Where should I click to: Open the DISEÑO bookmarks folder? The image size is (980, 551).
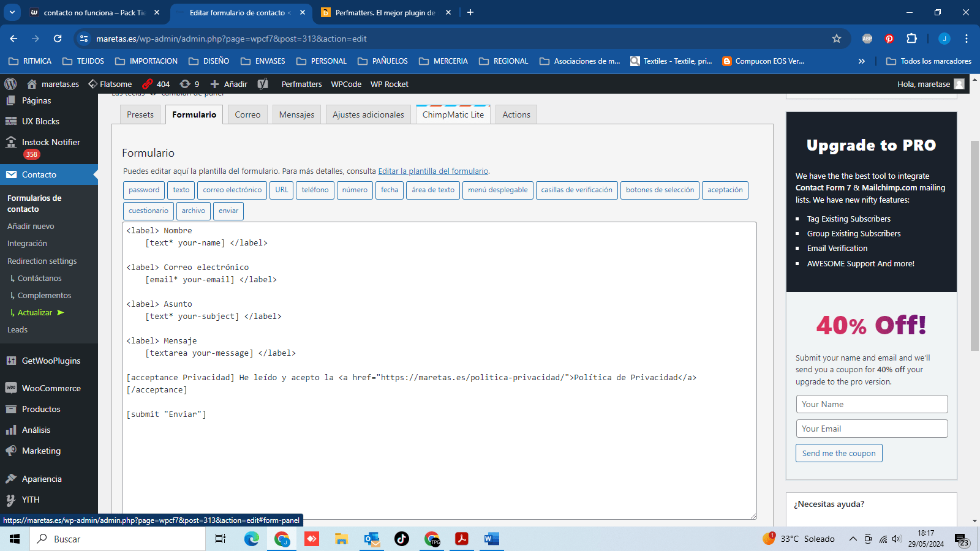(x=209, y=61)
